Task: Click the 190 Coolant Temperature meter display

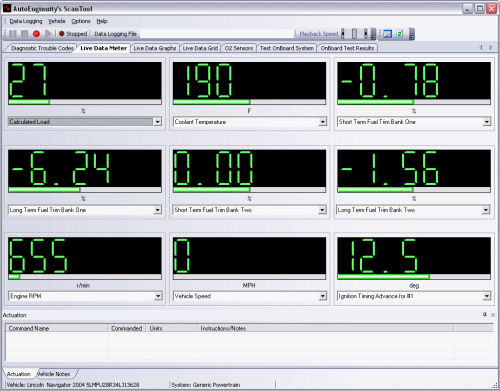Action: pos(249,80)
